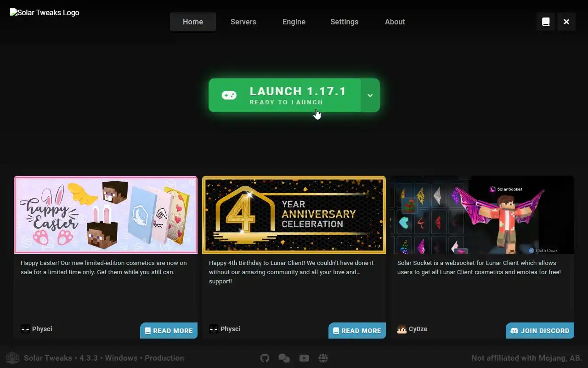The height and width of the screenshot is (368, 588).
Task: Read more about the 4th Birthday post
Action: (357, 330)
